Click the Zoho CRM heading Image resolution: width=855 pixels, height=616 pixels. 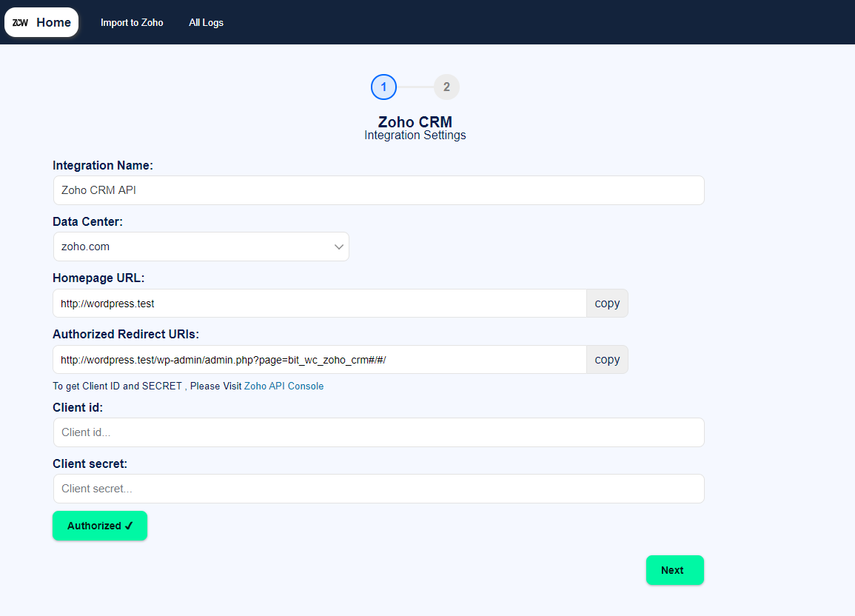coord(415,121)
